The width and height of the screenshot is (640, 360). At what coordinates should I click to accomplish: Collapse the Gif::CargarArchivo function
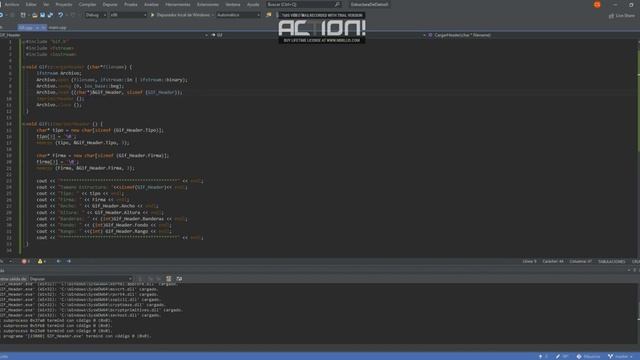[23, 67]
